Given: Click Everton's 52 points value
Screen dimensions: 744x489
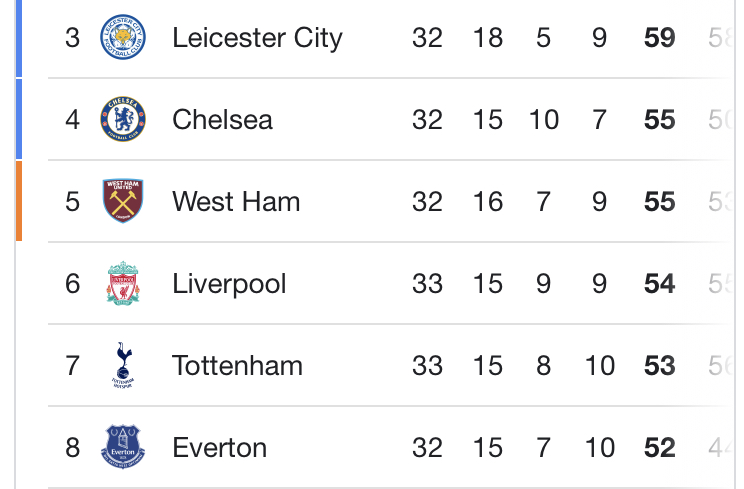Looking at the screenshot, I should coord(660,446).
